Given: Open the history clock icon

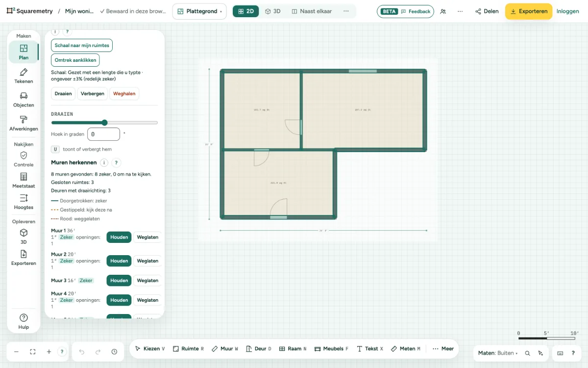Looking at the screenshot, I should 114,352.
